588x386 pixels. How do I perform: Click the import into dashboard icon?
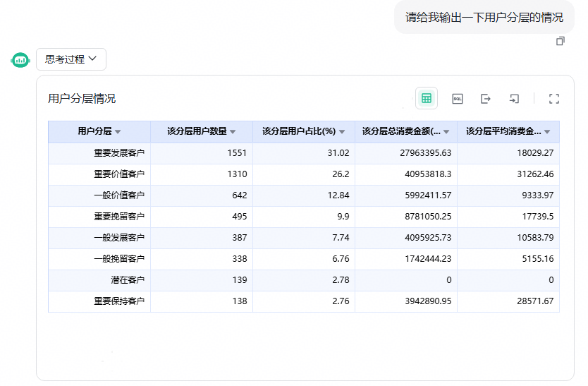514,99
